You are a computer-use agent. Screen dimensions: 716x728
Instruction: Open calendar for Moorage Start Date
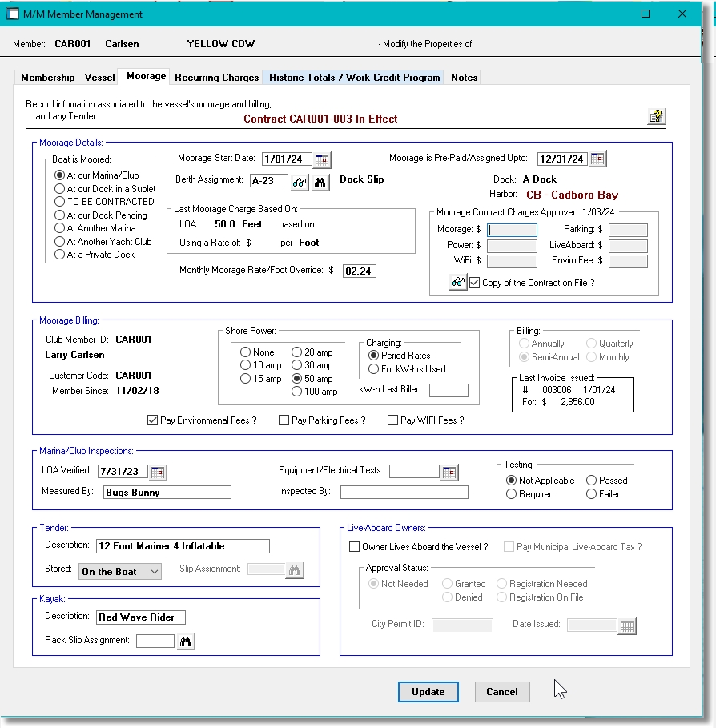pos(322,159)
